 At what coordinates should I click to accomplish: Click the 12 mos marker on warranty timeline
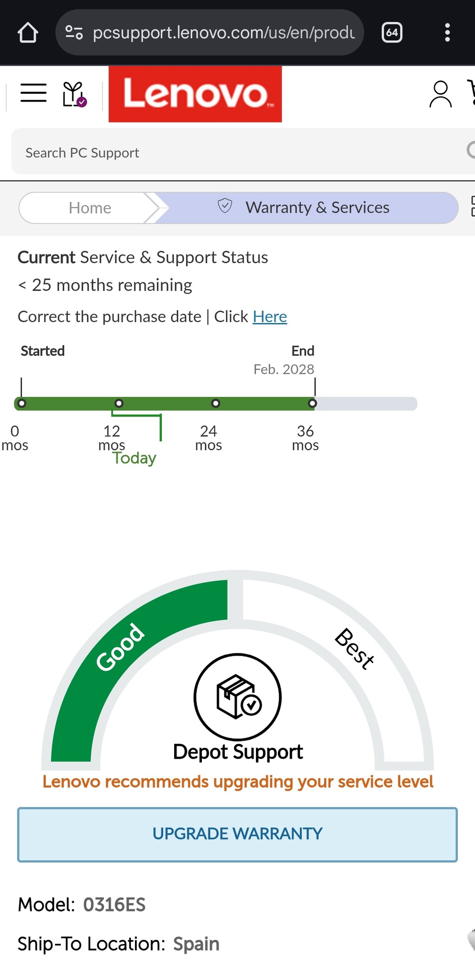point(119,403)
